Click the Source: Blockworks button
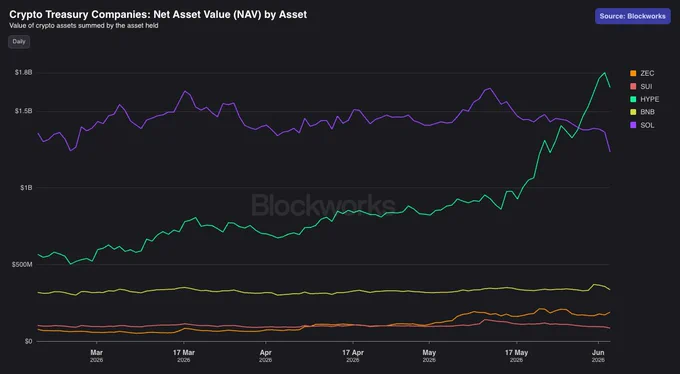Screen dimensions: 680x374 (x=632, y=16)
